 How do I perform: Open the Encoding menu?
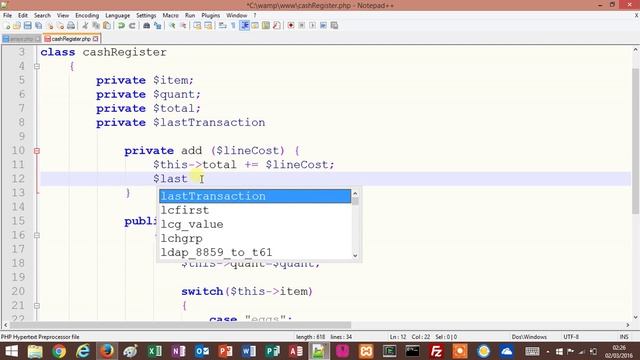tap(87, 15)
